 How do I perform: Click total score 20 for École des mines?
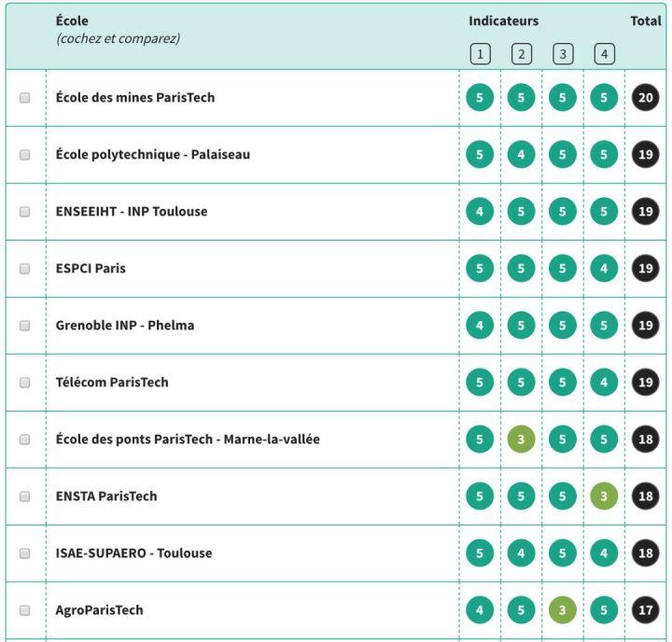(646, 98)
